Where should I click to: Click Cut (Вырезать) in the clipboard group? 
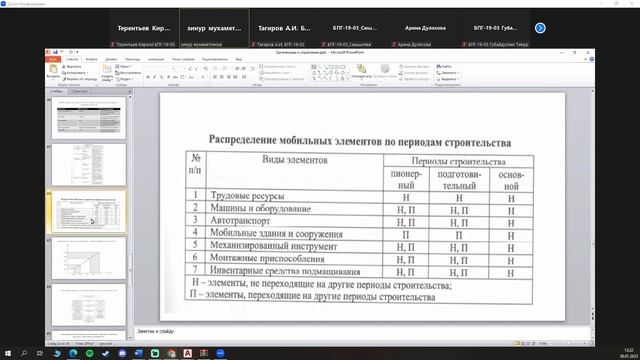[x=73, y=67]
